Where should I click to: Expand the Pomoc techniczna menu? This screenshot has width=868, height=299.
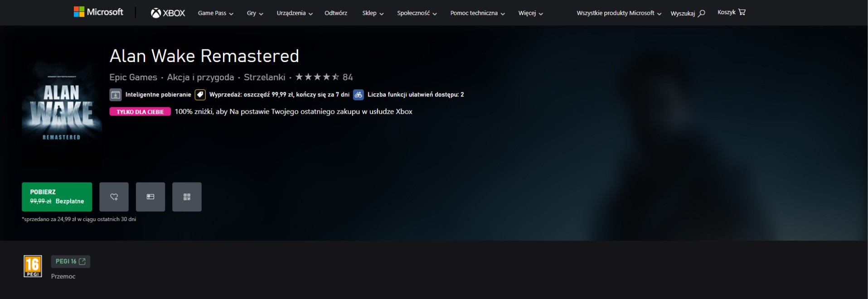tap(477, 13)
